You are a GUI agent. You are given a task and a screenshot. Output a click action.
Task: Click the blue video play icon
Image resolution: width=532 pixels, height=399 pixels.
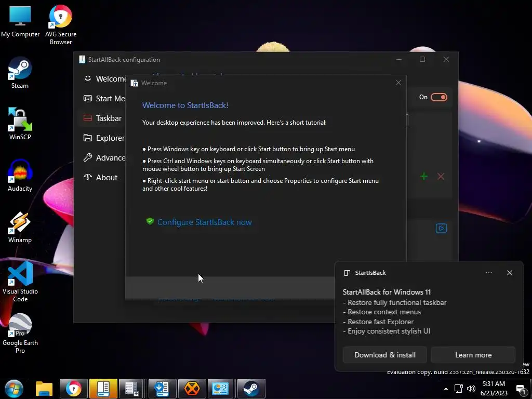[x=441, y=229]
